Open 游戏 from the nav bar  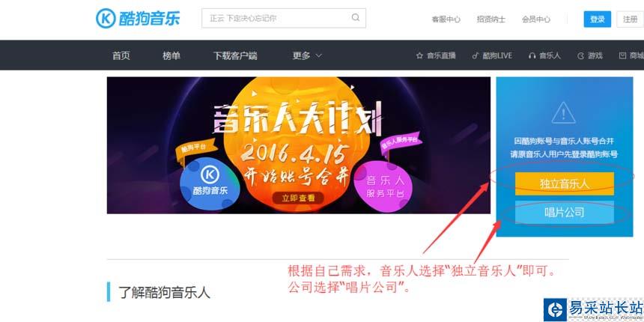click(590, 55)
